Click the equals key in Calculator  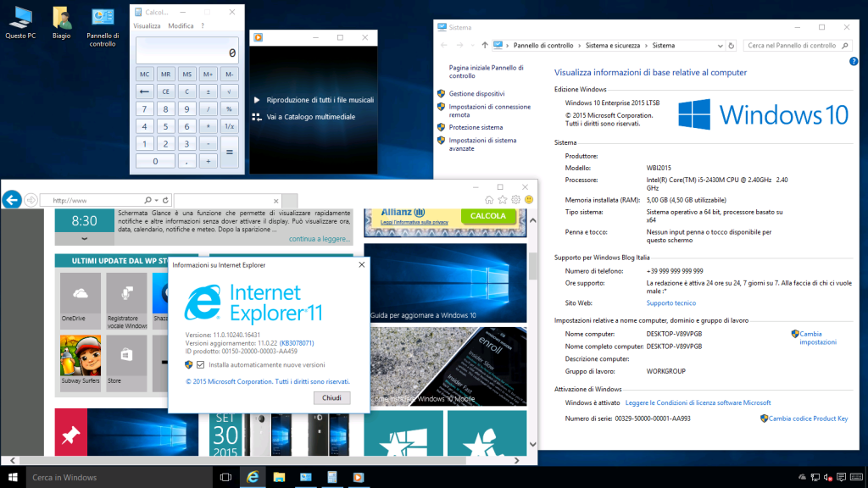point(229,152)
